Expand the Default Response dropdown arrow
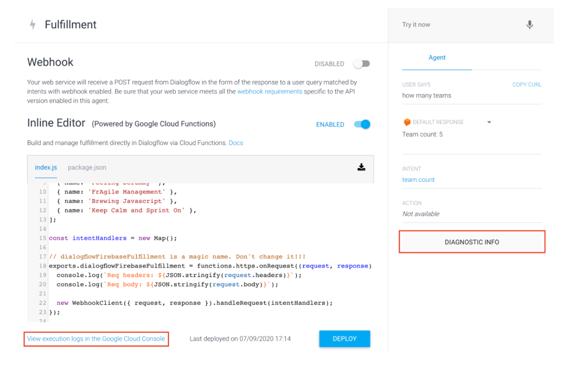This screenshot has height=379, width=588. point(489,122)
